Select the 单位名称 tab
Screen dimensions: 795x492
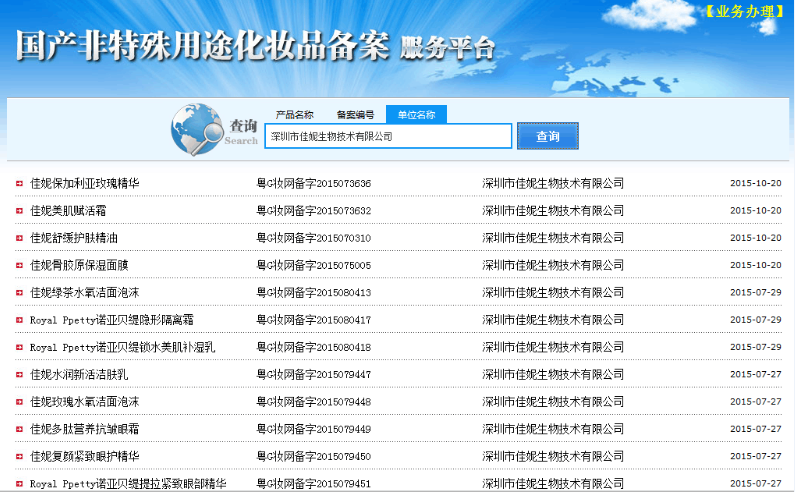tap(416, 115)
